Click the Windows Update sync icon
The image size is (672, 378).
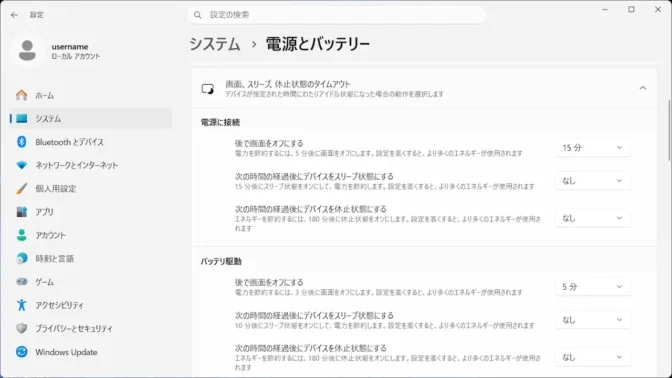point(21,352)
